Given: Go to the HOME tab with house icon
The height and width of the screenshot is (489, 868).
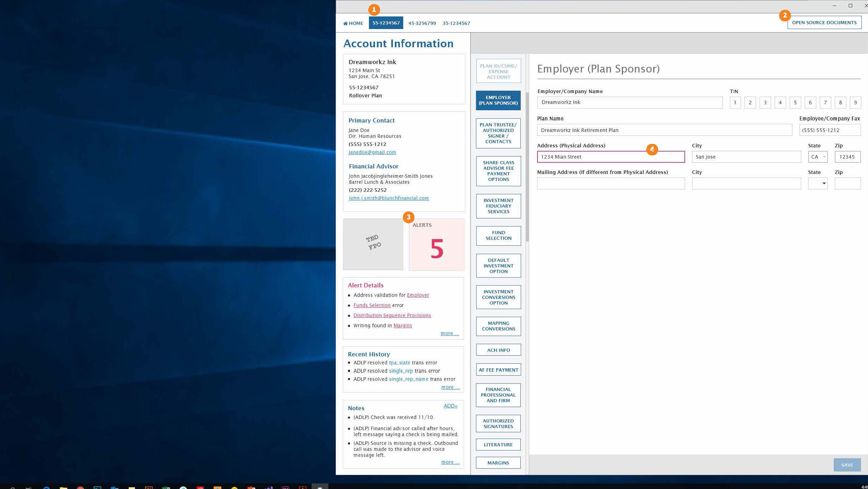Looking at the screenshot, I should [x=353, y=23].
